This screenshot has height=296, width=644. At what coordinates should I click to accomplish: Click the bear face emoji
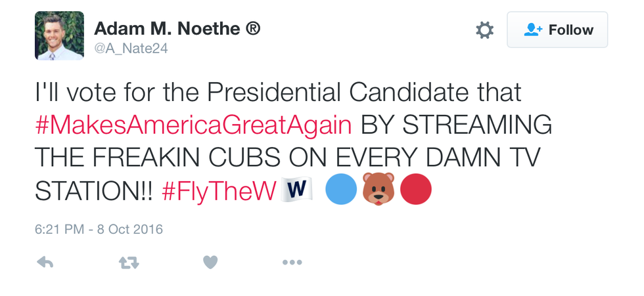pyautogui.click(x=378, y=190)
